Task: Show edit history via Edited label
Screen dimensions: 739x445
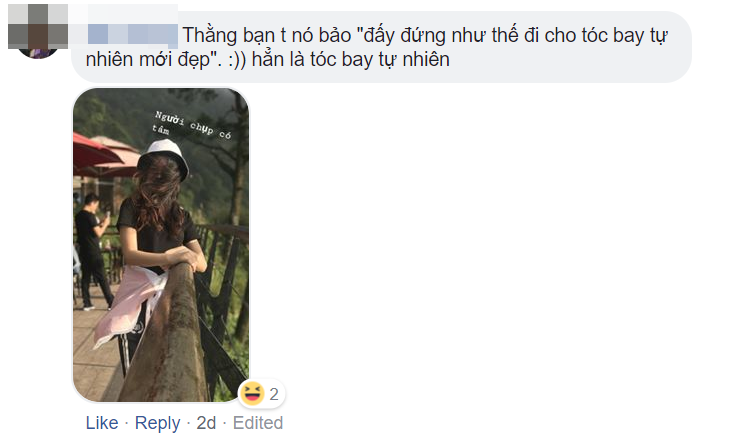Action: click(258, 423)
